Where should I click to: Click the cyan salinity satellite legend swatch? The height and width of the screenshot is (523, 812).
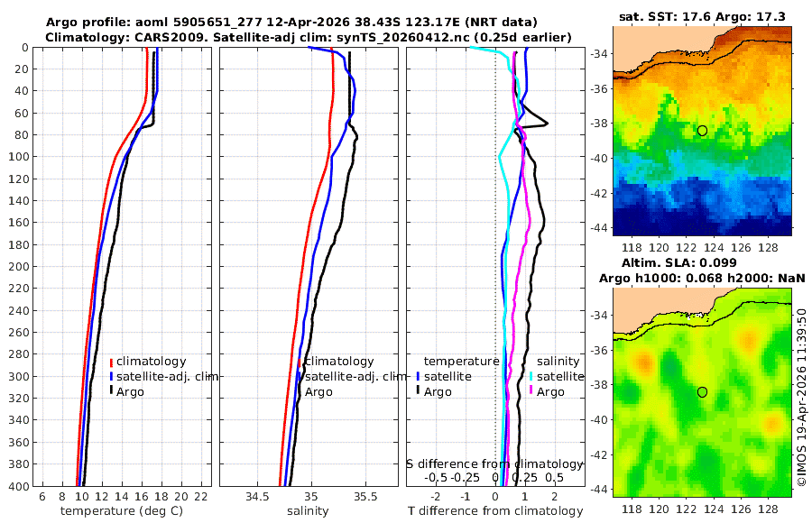point(531,376)
